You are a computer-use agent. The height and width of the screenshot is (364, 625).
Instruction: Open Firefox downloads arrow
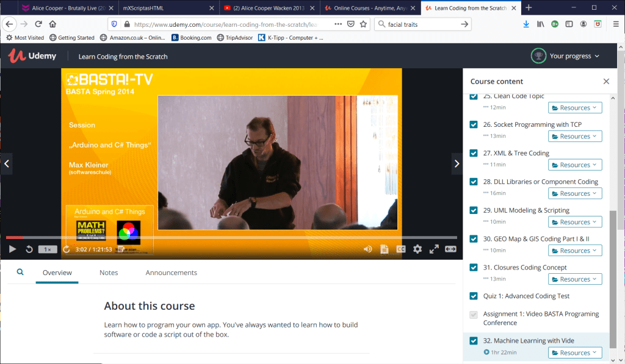[x=526, y=24]
